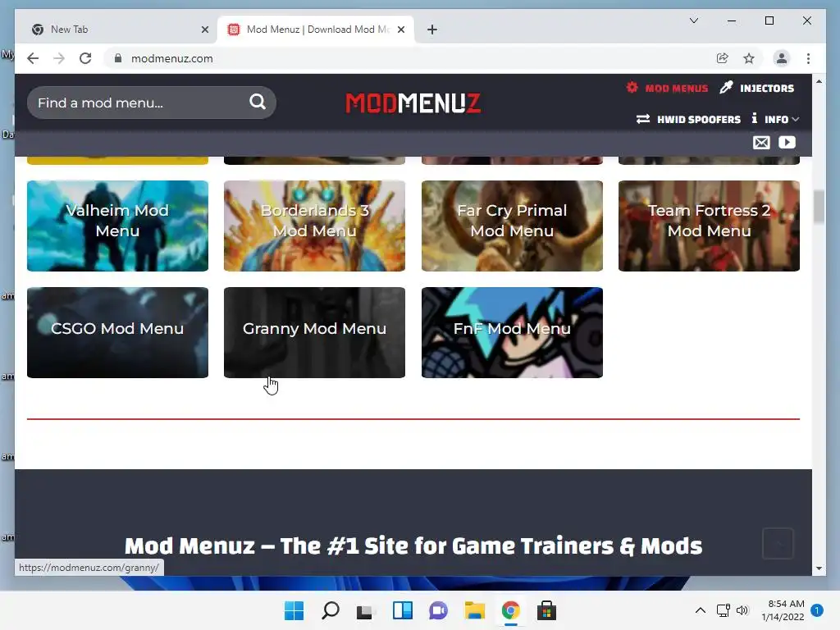The height and width of the screenshot is (630, 840).
Task: Click the Injectors syringe icon
Action: pyautogui.click(x=727, y=87)
